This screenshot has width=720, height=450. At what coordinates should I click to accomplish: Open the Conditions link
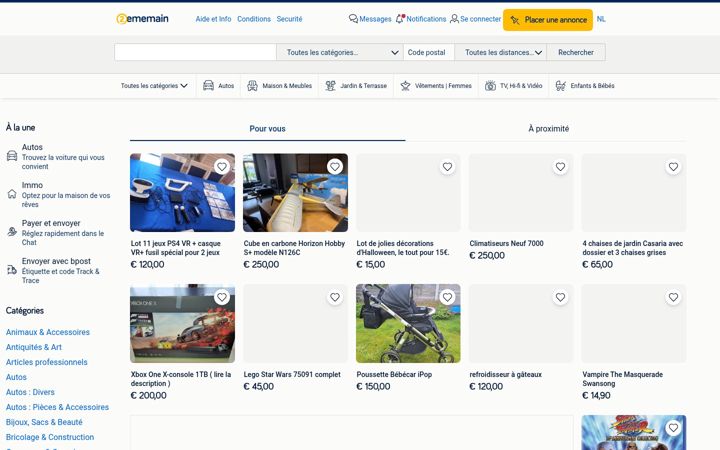254,19
